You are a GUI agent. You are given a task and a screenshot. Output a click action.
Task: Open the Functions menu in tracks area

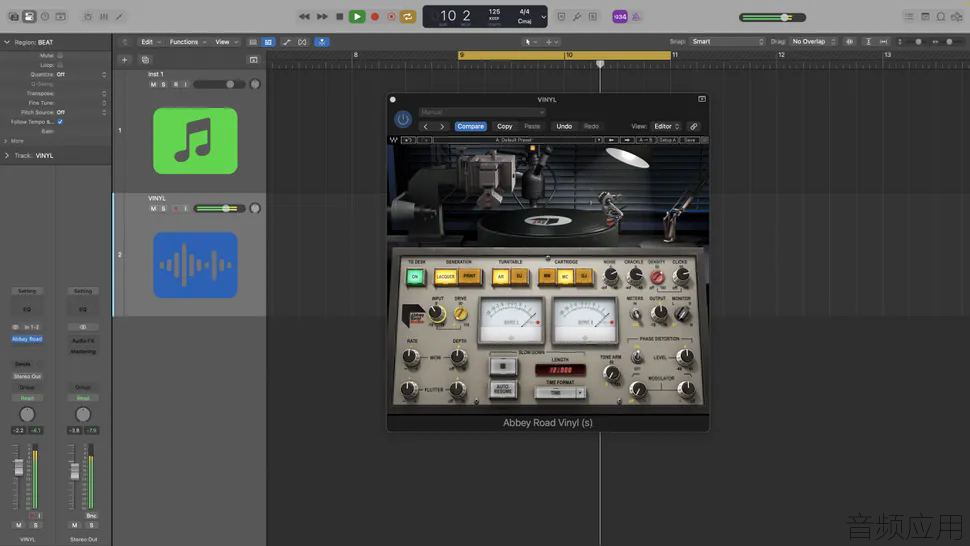point(187,42)
